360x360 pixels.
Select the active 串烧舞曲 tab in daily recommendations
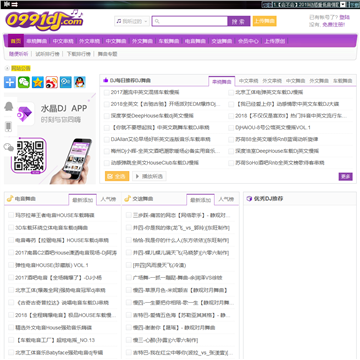click(222, 81)
